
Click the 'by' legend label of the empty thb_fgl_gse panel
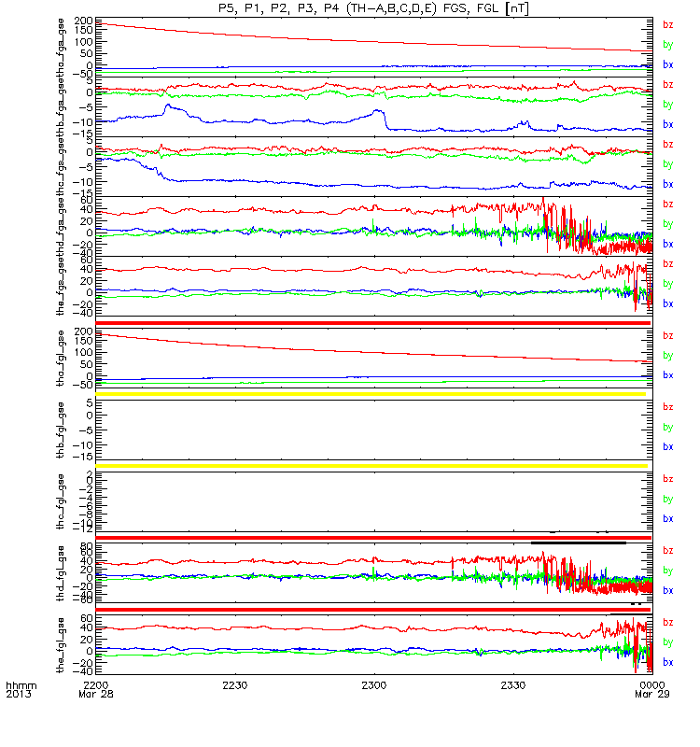pos(667,428)
